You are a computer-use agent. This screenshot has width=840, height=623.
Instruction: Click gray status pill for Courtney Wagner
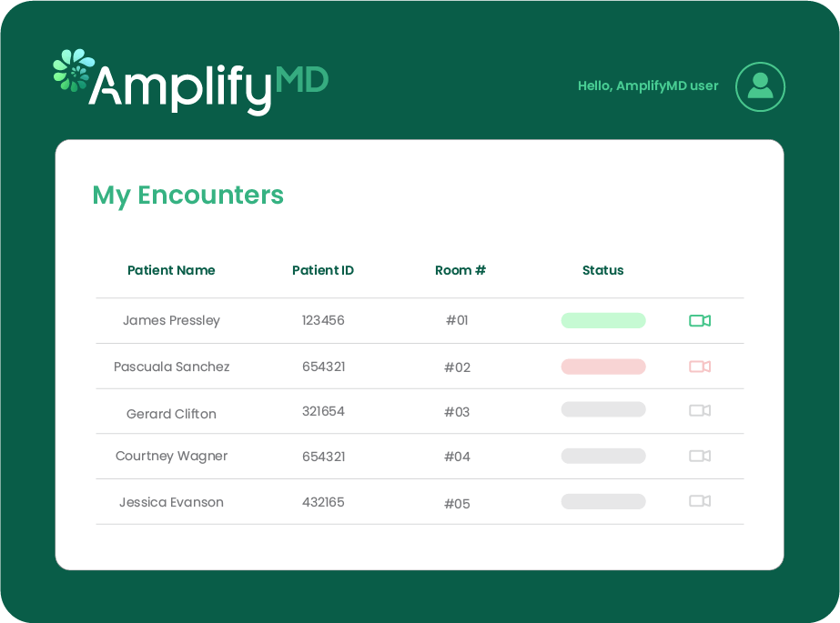pos(603,456)
